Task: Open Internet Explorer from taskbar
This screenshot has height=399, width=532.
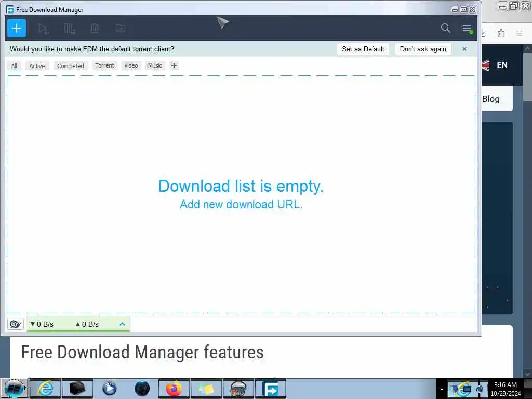Action: coord(45,389)
